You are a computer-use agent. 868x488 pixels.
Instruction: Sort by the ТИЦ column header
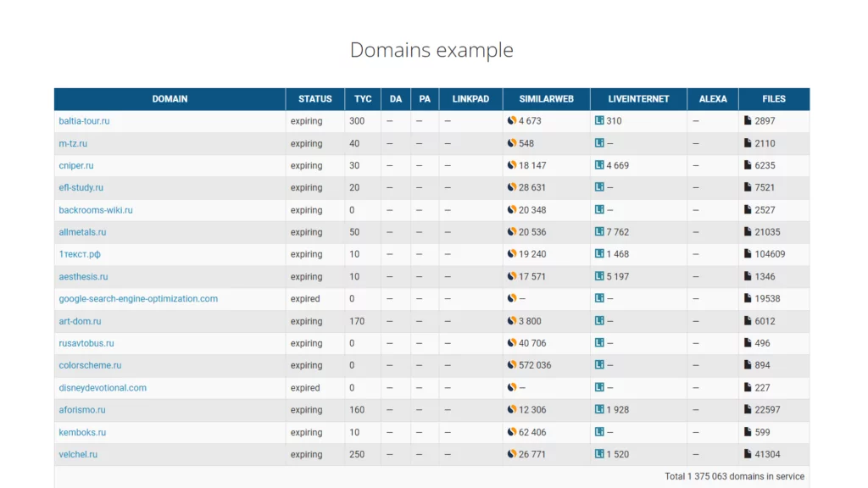click(x=363, y=99)
